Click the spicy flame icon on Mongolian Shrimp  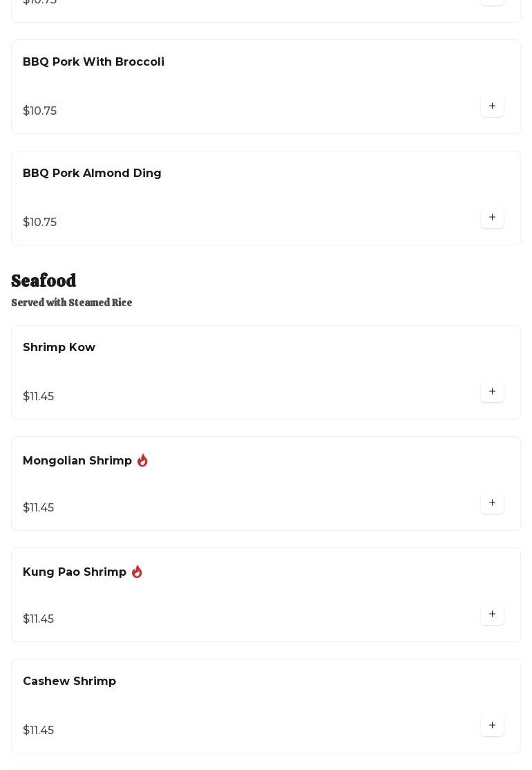tap(142, 460)
